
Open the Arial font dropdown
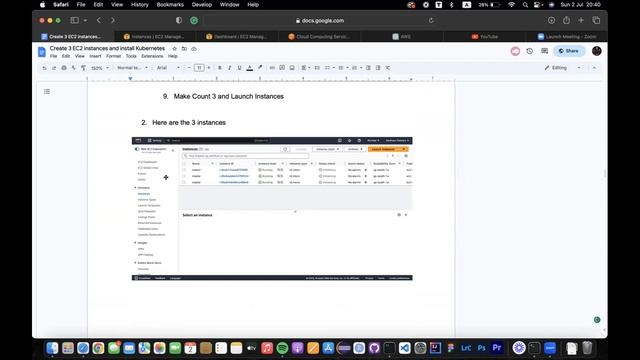tap(168, 68)
